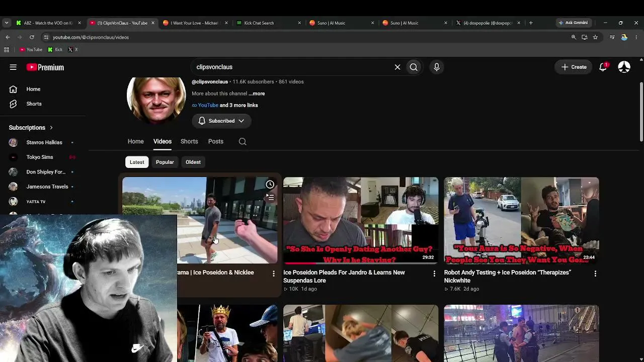Open Chrome three-dot menu
The height and width of the screenshot is (362, 644).
point(636,37)
